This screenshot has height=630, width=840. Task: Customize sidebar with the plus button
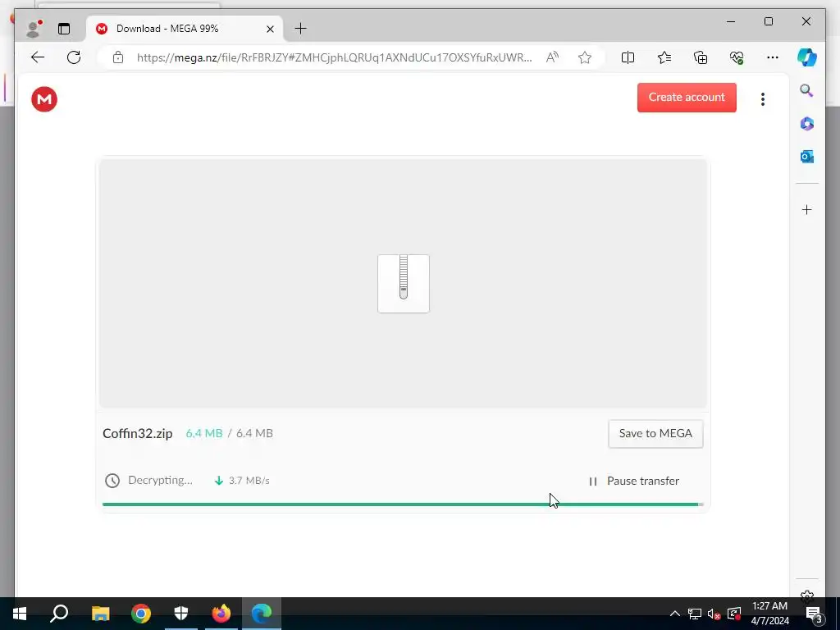(x=807, y=209)
